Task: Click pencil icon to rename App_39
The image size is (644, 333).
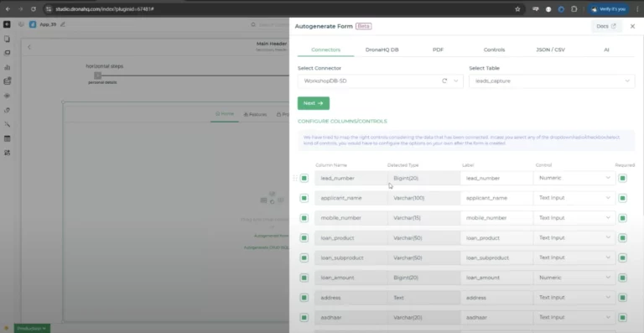Action: (63, 24)
